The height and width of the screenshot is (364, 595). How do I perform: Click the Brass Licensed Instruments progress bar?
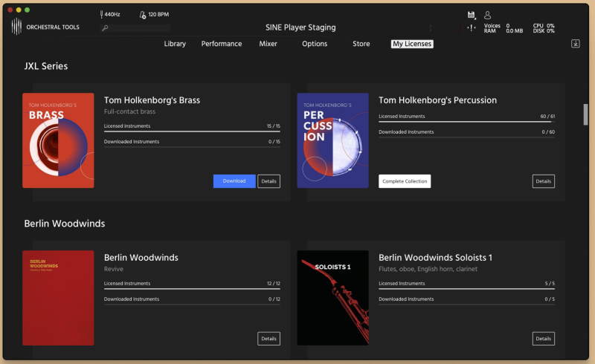coord(192,131)
